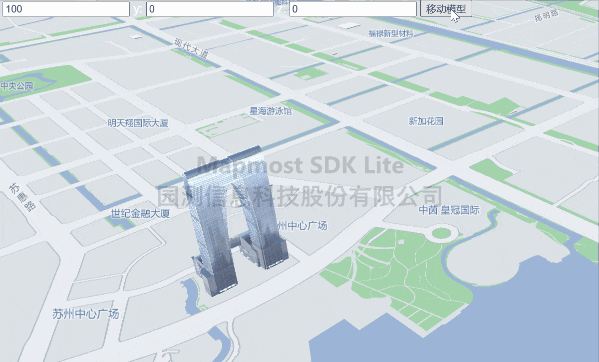Screen dimensions: 599x362
Task: Click the 移动模型 button
Action: [446, 8]
